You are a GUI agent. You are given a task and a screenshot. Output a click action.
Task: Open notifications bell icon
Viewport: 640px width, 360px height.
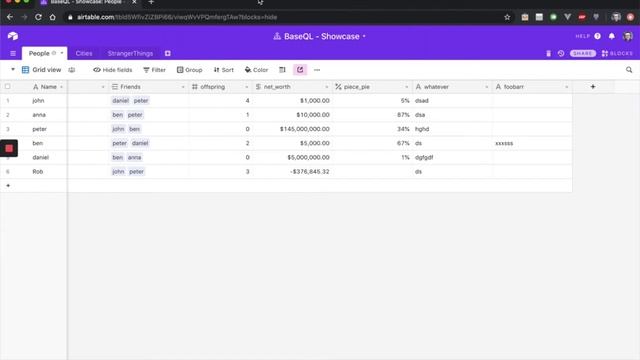pyautogui.click(x=611, y=36)
